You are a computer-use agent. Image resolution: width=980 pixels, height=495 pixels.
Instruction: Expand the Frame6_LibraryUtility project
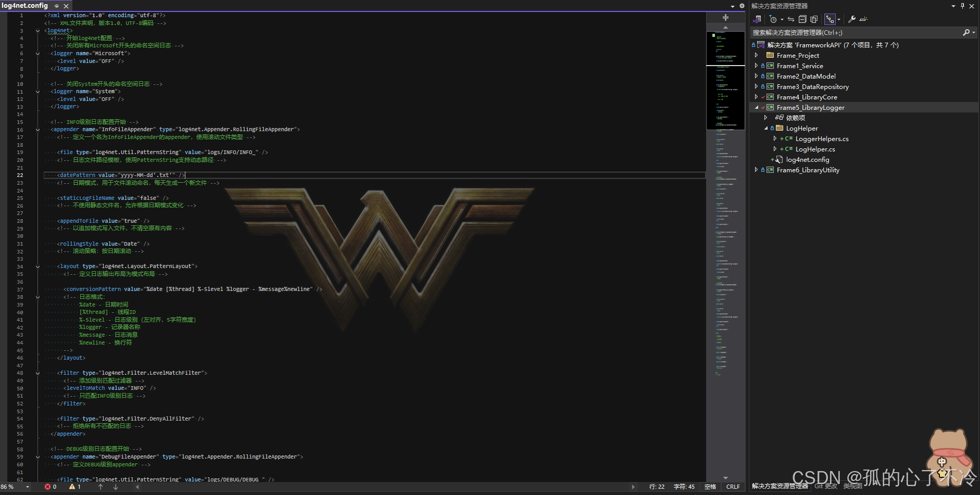pos(756,170)
